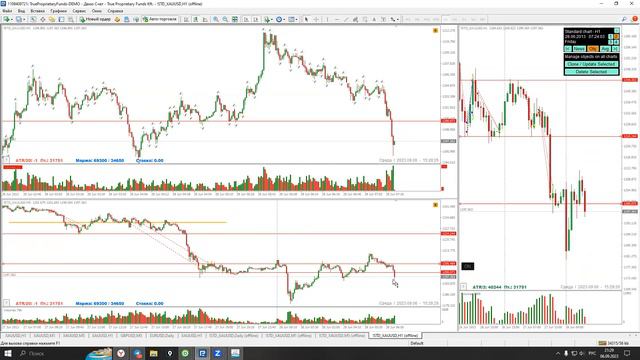Viewport: 640px width, 360px height.
Task: Select the equidistant channel tool
Action: pos(355,19)
